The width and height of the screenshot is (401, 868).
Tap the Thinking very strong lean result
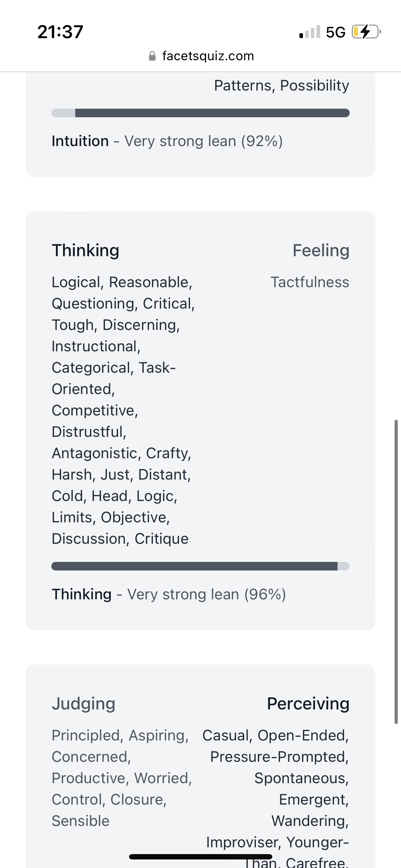coord(169,594)
